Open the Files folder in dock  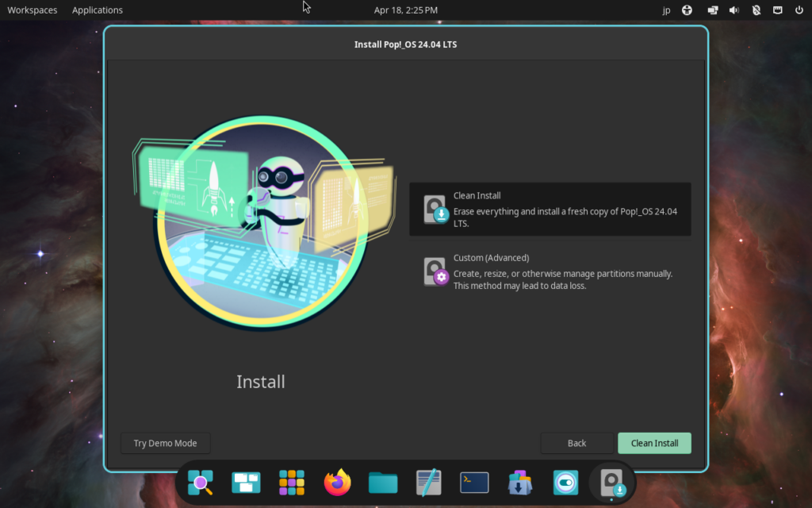click(x=383, y=482)
